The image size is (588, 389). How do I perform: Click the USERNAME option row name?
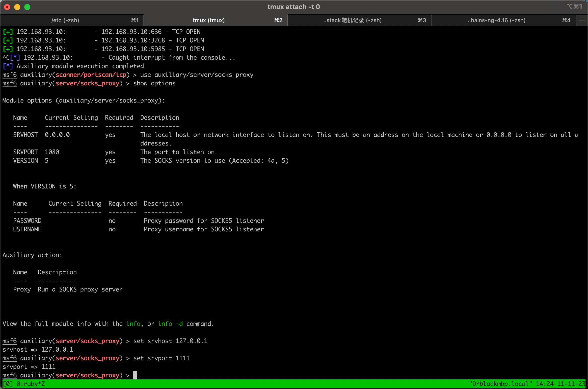coord(27,229)
